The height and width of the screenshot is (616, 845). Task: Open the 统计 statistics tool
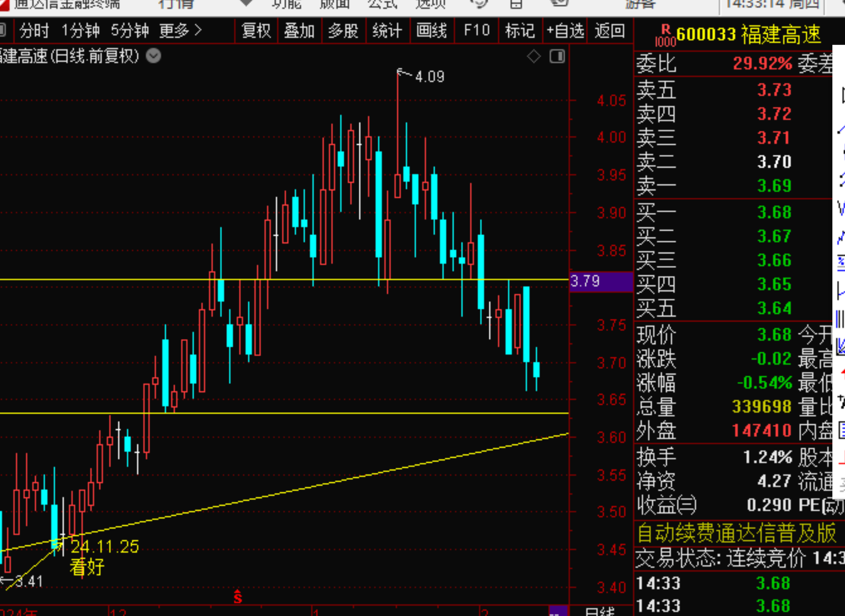pos(387,31)
